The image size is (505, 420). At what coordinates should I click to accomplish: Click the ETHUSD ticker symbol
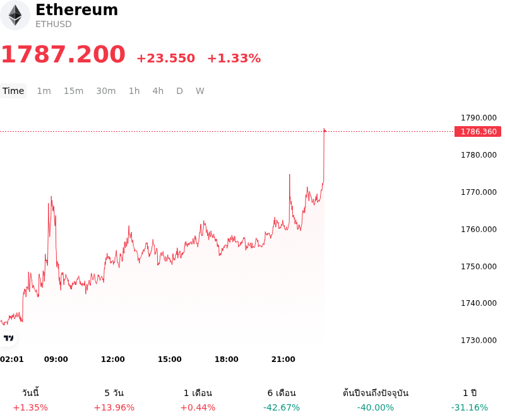(54, 24)
